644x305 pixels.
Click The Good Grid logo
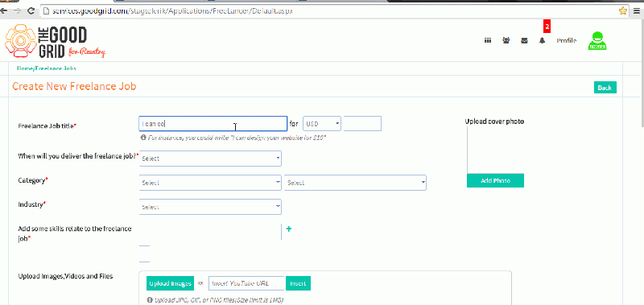(55, 41)
